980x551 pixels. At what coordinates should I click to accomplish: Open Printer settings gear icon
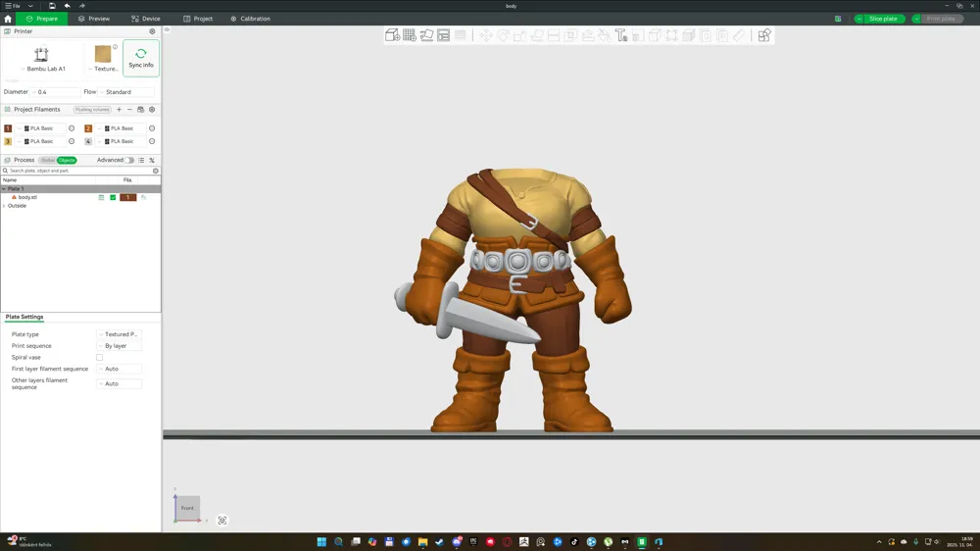(152, 31)
